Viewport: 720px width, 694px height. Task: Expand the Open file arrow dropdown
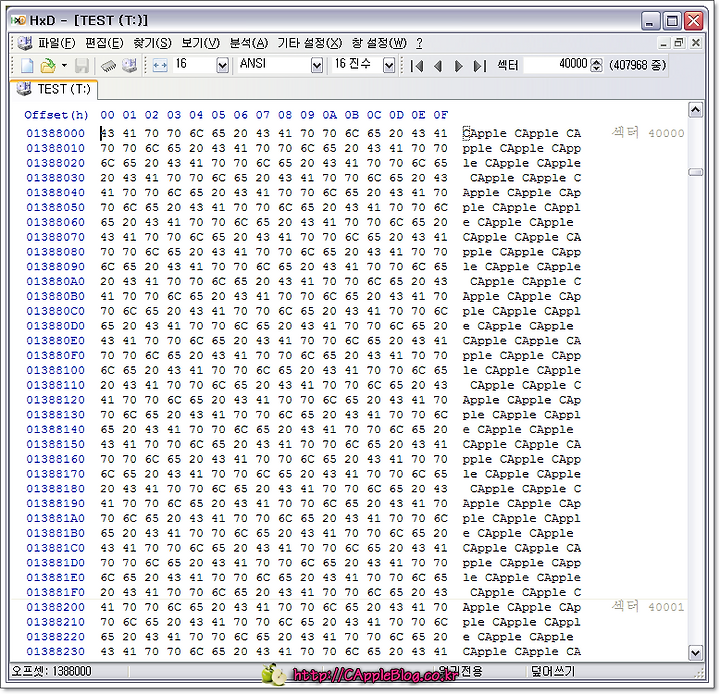64,66
